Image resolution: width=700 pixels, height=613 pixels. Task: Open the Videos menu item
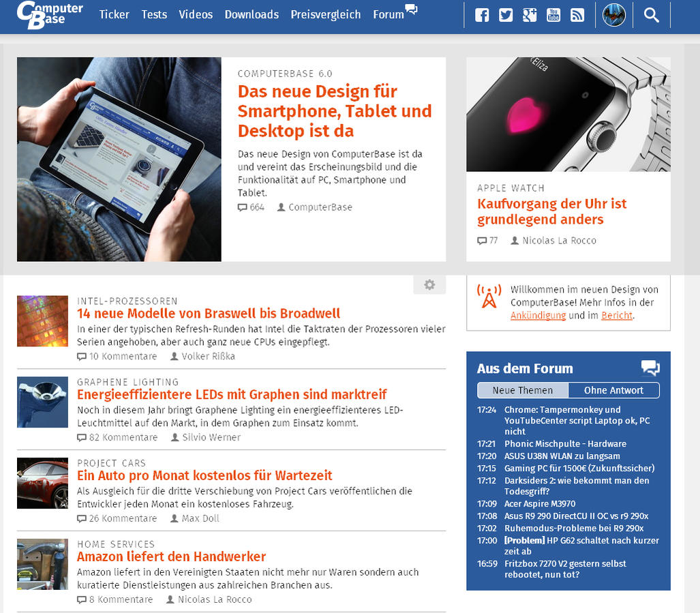(x=196, y=15)
